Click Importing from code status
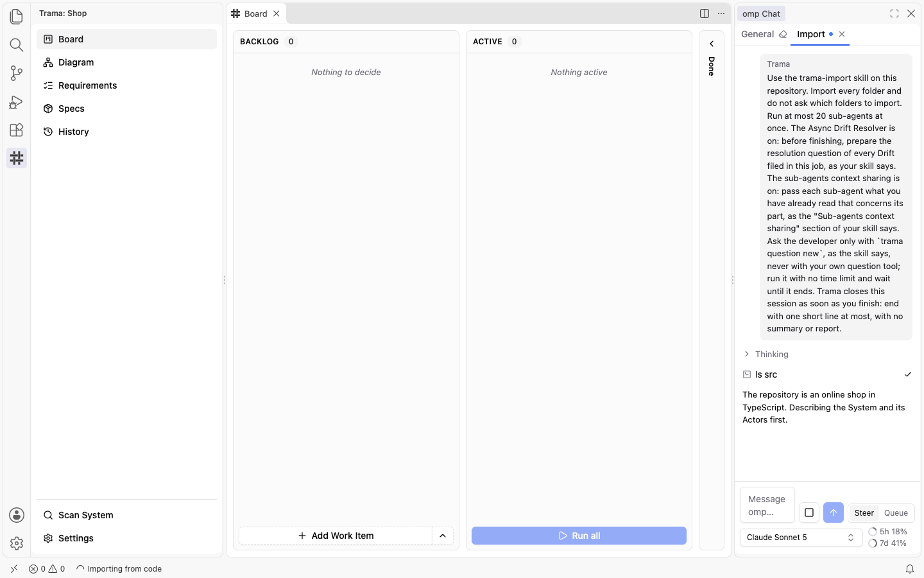Image resolution: width=924 pixels, height=578 pixels. click(x=119, y=569)
